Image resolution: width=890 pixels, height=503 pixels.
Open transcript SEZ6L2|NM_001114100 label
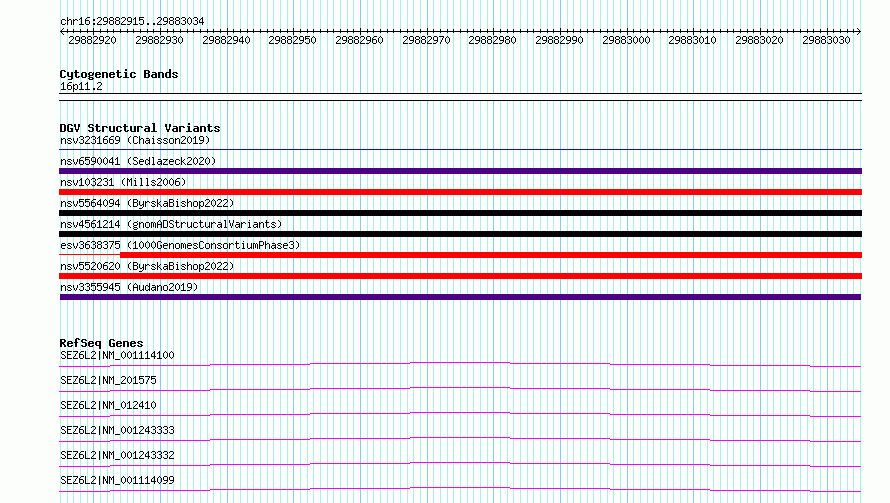(117, 355)
